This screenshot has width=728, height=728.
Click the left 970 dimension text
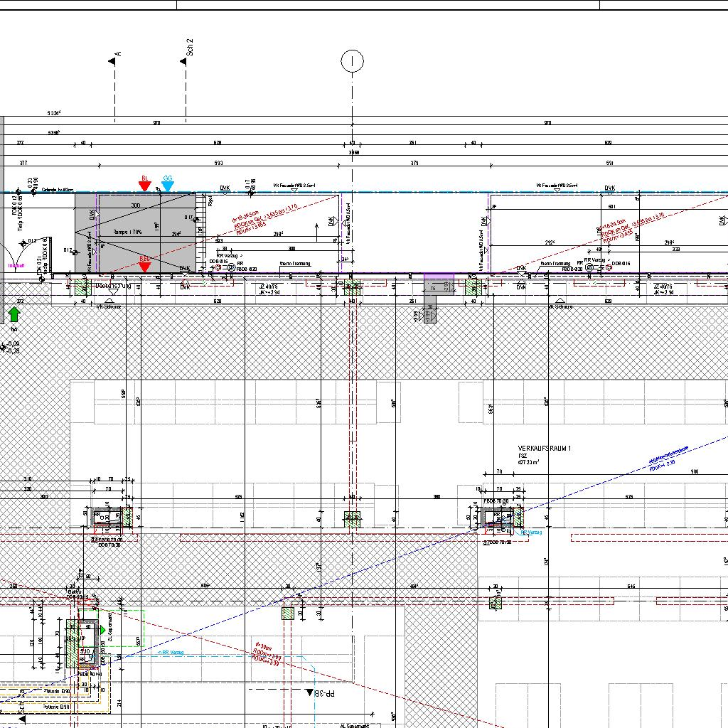coord(156,123)
